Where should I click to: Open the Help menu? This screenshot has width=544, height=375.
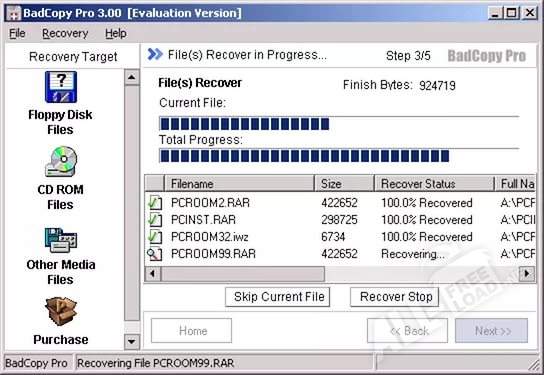pos(116,33)
